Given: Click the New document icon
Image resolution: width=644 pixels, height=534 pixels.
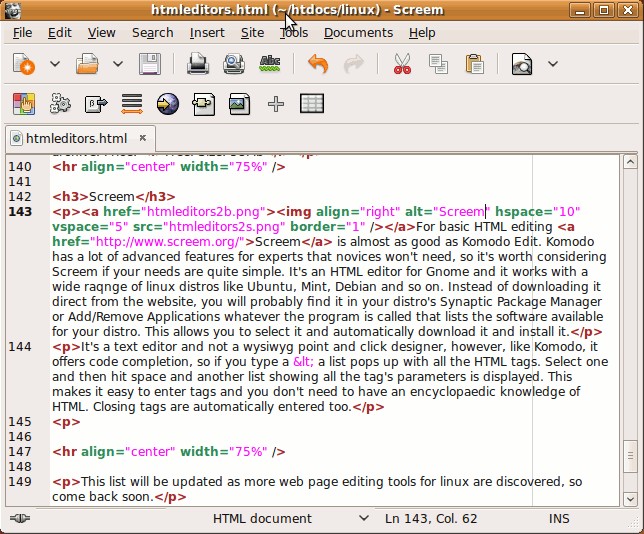Looking at the screenshot, I should coord(24,65).
